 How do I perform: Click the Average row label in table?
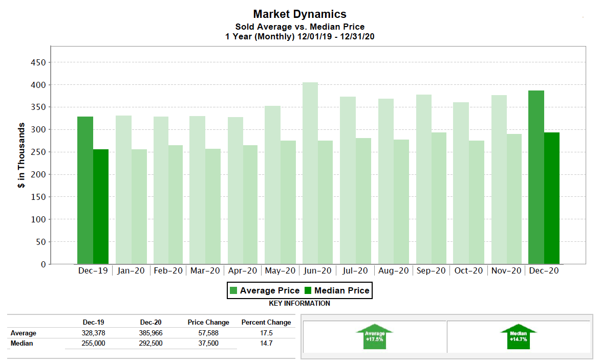(x=24, y=333)
